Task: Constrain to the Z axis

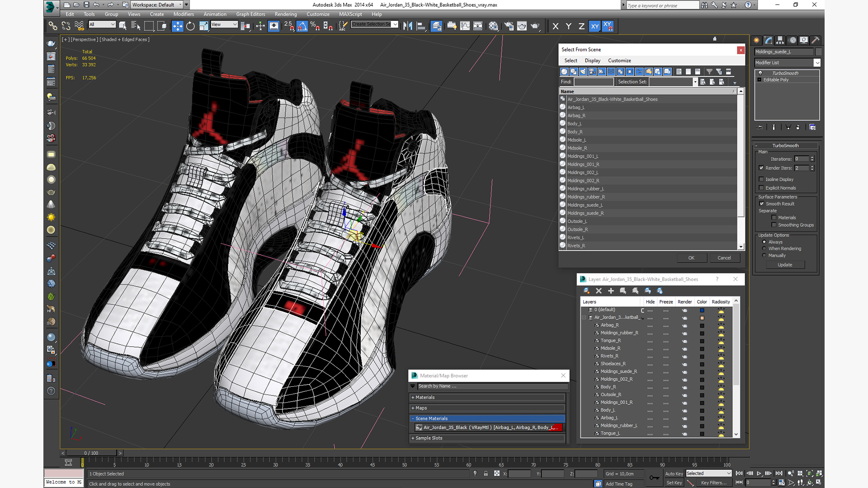Action: (x=581, y=26)
